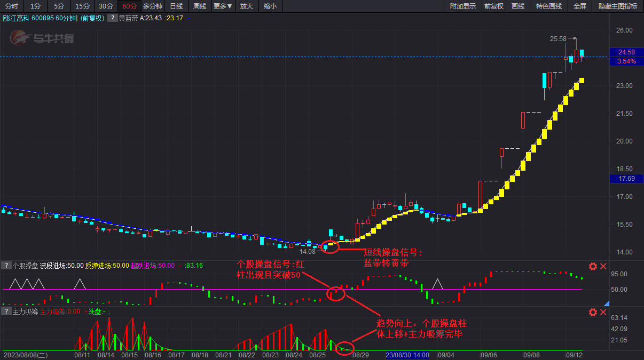Toggle 前复权 price adjustment

494,6
